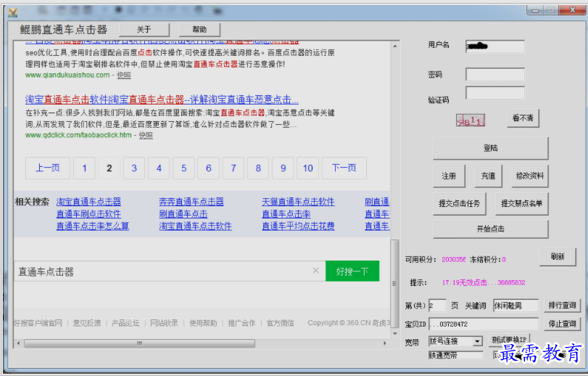Clear search box with X icon

[x=315, y=271]
